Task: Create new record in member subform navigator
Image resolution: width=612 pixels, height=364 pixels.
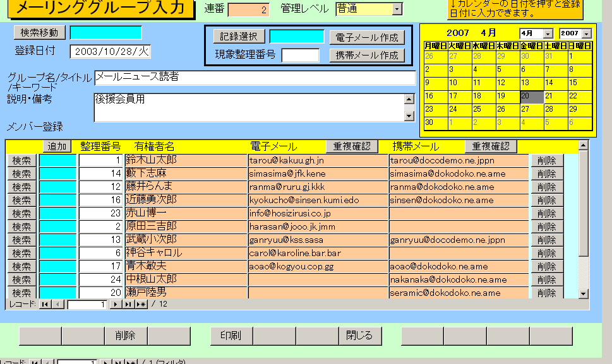Action: pos(141,304)
